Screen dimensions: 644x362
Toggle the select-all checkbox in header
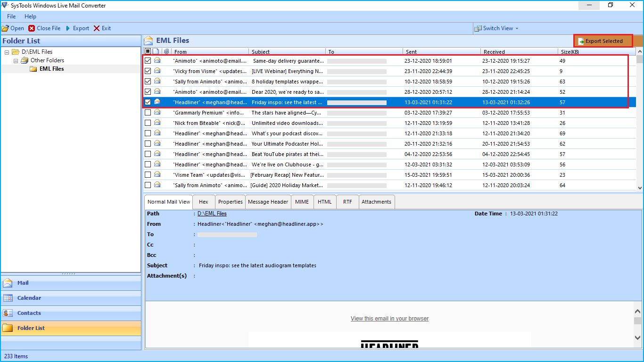[x=148, y=51]
